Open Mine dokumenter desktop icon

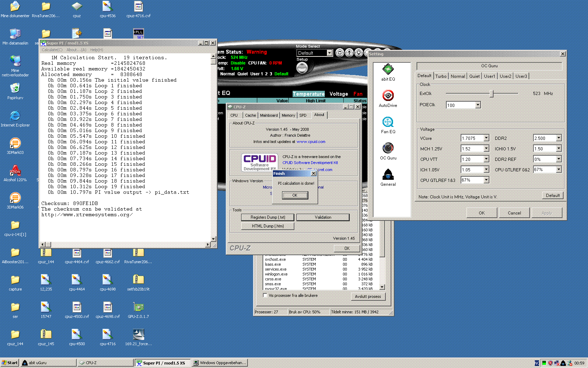point(15,9)
